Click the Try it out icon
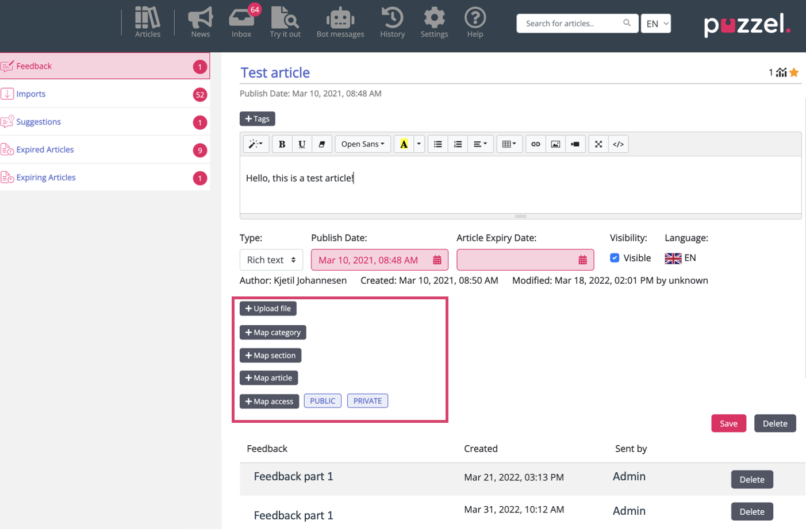The height and width of the screenshot is (532, 806). (x=285, y=22)
